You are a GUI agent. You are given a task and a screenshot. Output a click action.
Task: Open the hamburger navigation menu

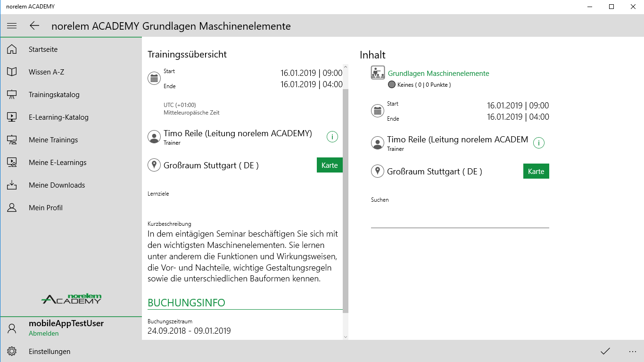coord(12,26)
